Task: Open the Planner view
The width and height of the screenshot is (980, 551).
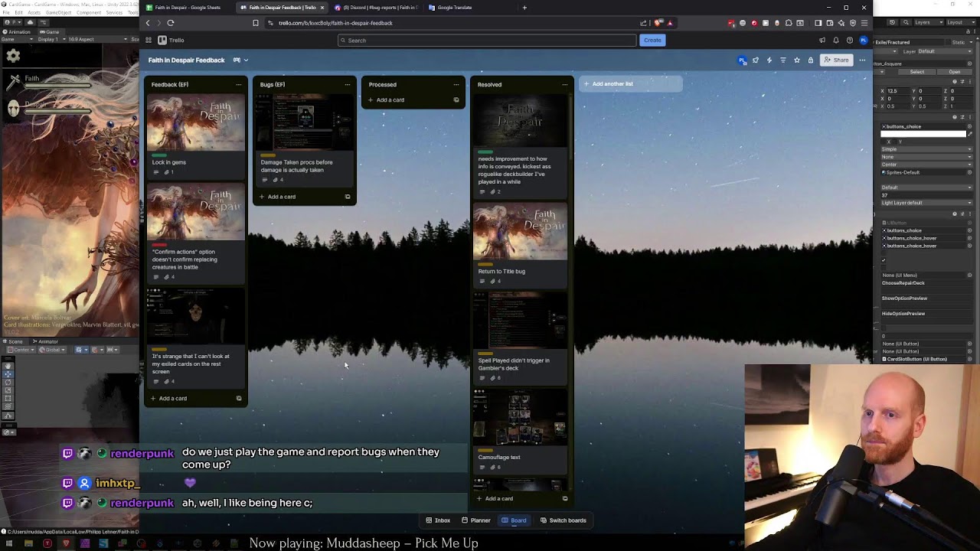Action: pos(475,520)
